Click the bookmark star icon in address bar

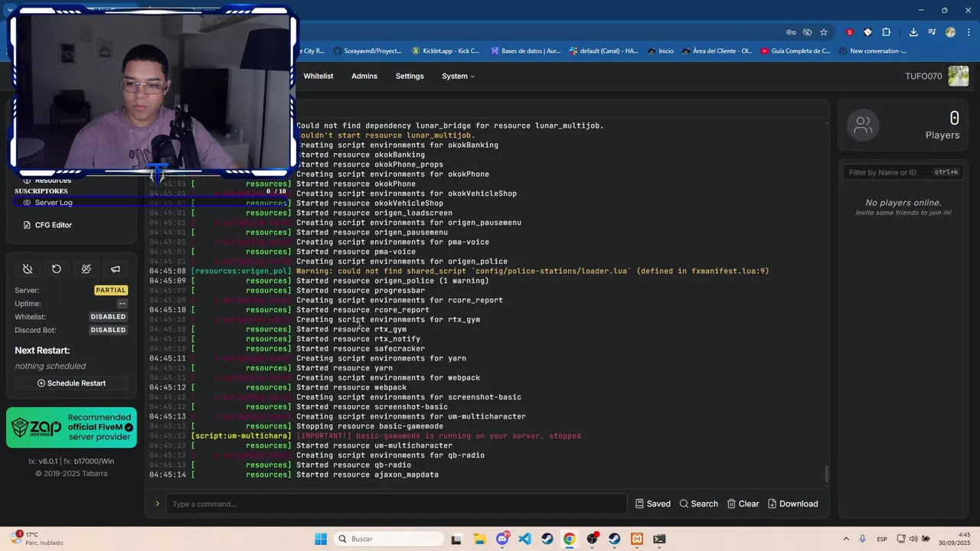(824, 32)
